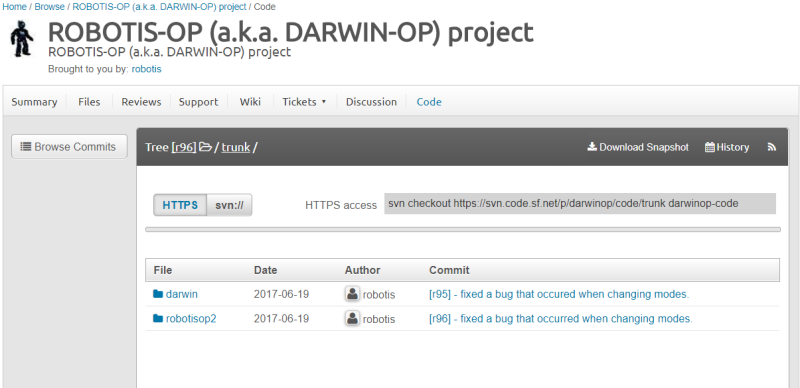Switch to svn:// access protocol
The height and width of the screenshot is (388, 800).
point(229,205)
